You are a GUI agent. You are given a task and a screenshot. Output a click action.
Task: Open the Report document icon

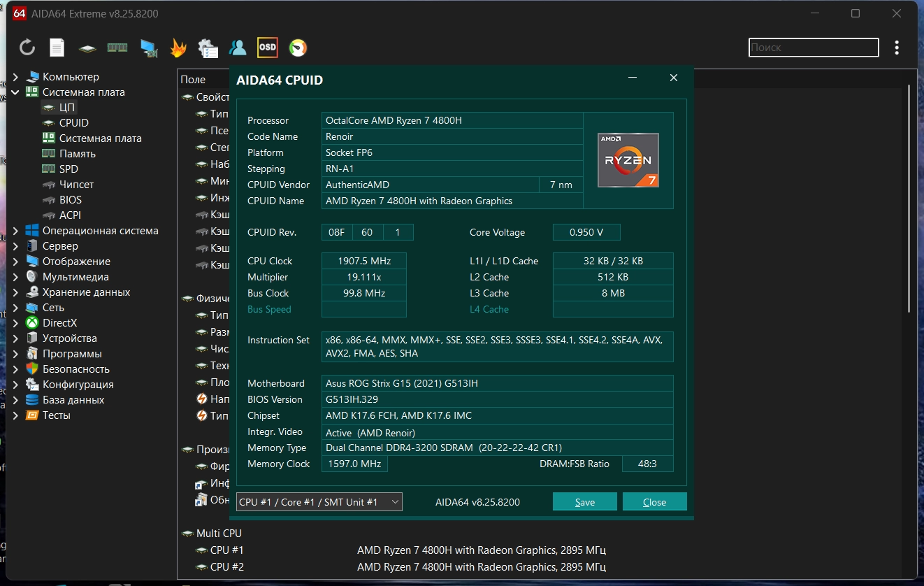[x=57, y=48]
